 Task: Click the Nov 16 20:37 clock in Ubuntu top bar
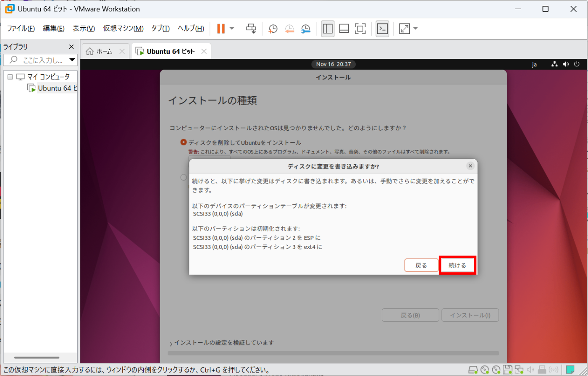point(333,64)
